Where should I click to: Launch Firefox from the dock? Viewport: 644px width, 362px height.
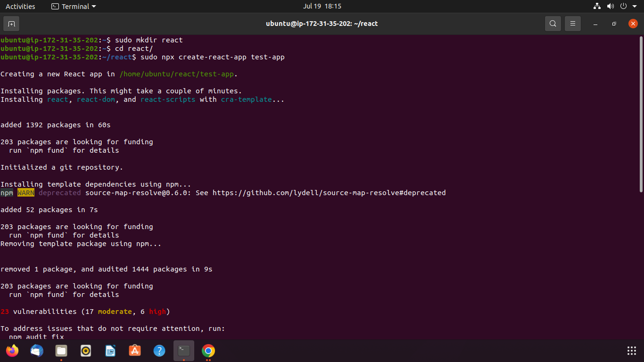point(12,351)
